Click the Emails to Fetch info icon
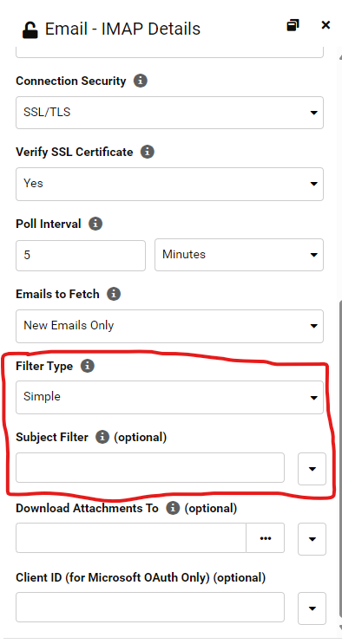Image resolution: width=342 pixels, height=644 pixels. click(114, 294)
